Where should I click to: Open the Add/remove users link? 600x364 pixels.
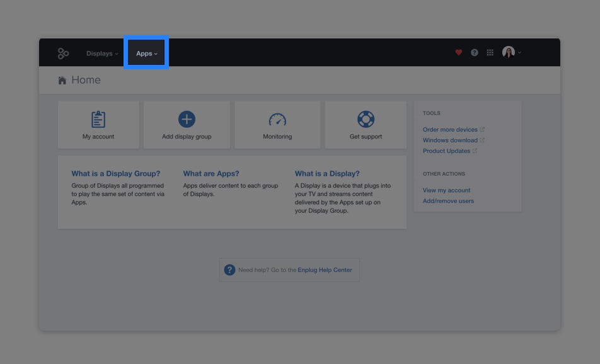click(x=448, y=201)
